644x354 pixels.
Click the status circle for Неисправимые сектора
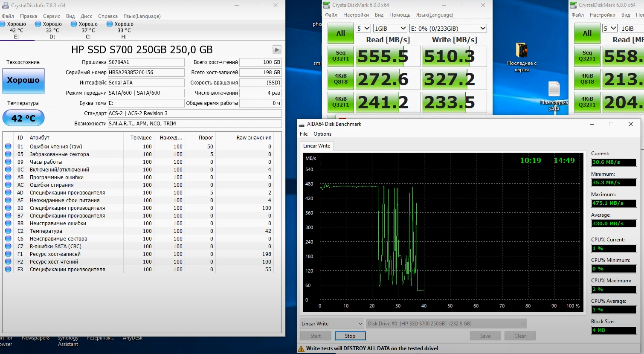point(8,238)
